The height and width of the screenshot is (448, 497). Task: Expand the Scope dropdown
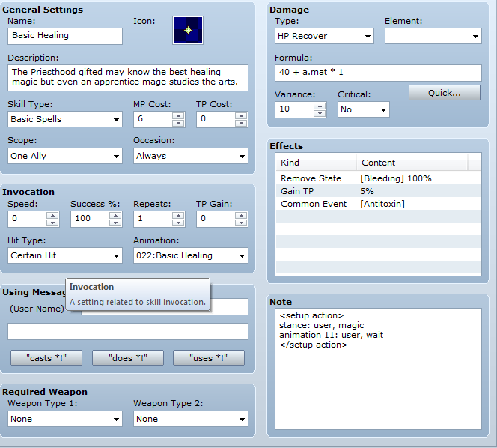tap(65, 156)
